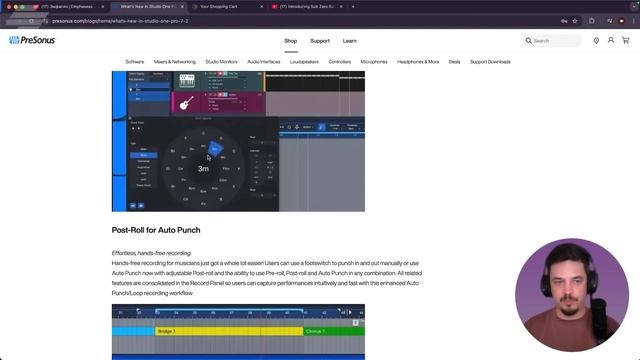Bookmark this page with the star icon
Image resolution: width=640 pixels, height=360 pixels.
[x=575, y=21]
